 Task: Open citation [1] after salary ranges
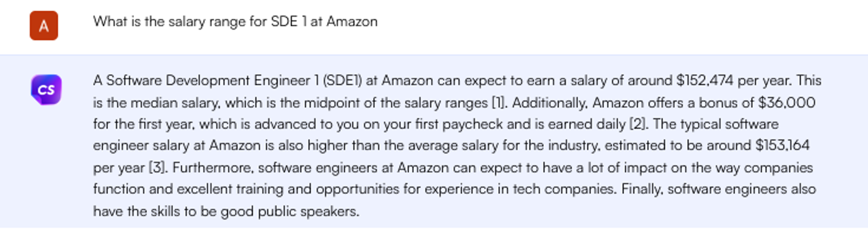[498, 103]
